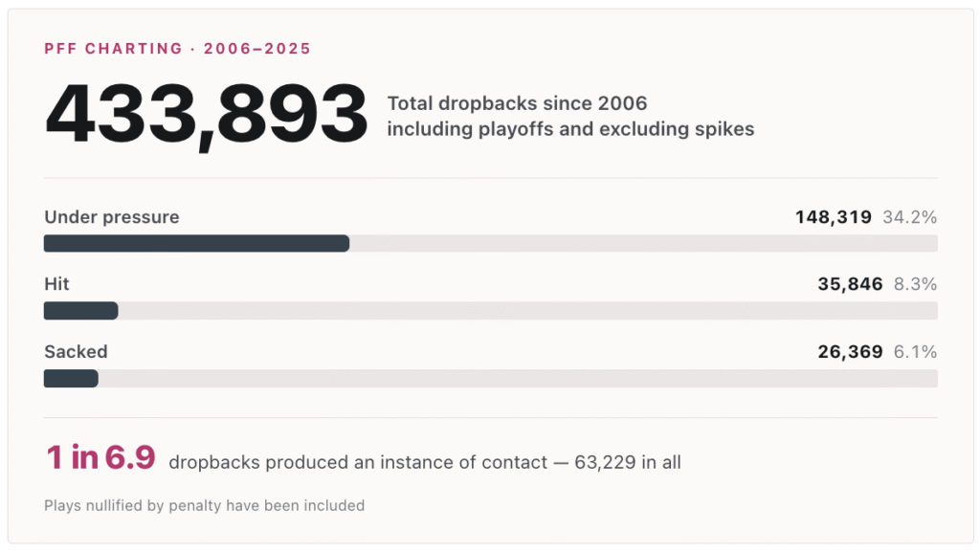Click 'including playoffs and excluding spikes' line
This screenshot has width=980, height=552.
point(570,128)
